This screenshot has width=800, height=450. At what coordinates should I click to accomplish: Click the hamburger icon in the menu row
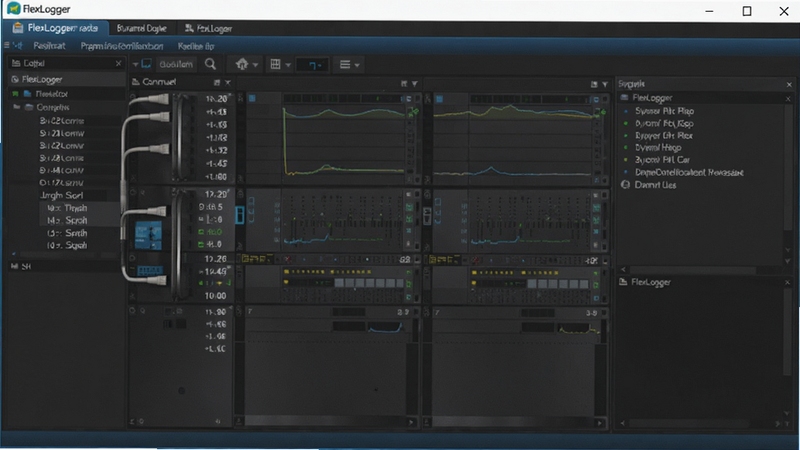pos(7,45)
